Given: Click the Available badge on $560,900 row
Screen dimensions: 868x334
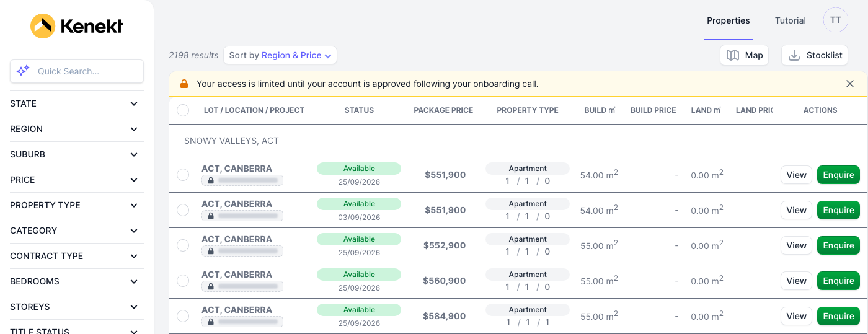Looking at the screenshot, I should pos(359,275).
